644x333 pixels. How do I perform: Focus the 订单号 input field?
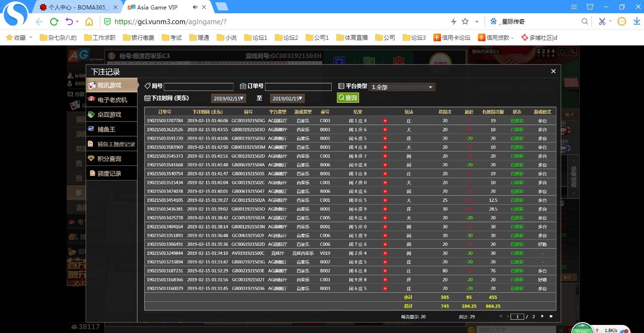(x=298, y=87)
